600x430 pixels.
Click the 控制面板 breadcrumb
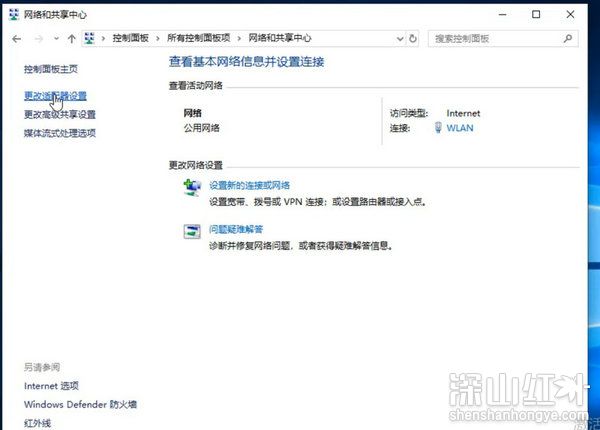[130, 38]
